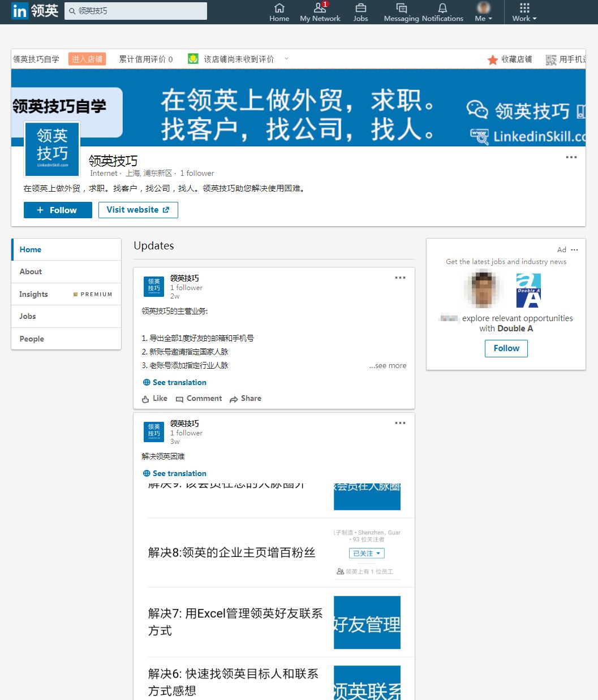Select the People sidebar tab
598x700 pixels.
(66, 339)
